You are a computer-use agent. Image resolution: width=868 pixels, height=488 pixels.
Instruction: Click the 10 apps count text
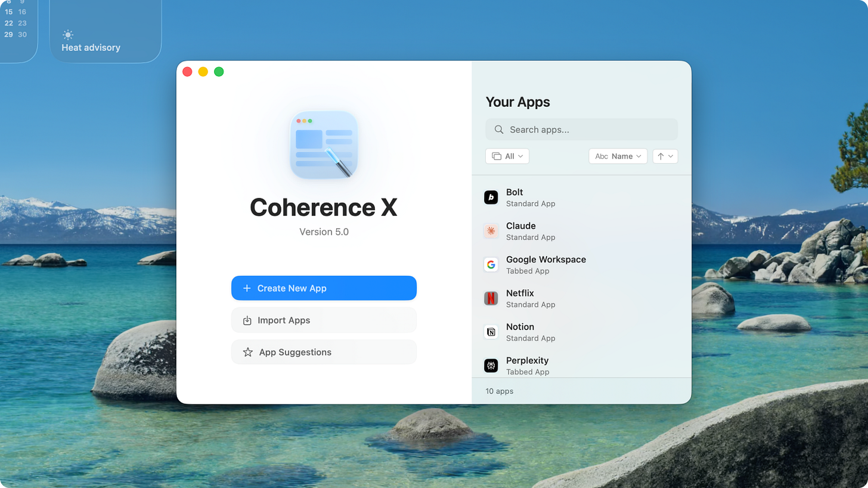(500, 391)
